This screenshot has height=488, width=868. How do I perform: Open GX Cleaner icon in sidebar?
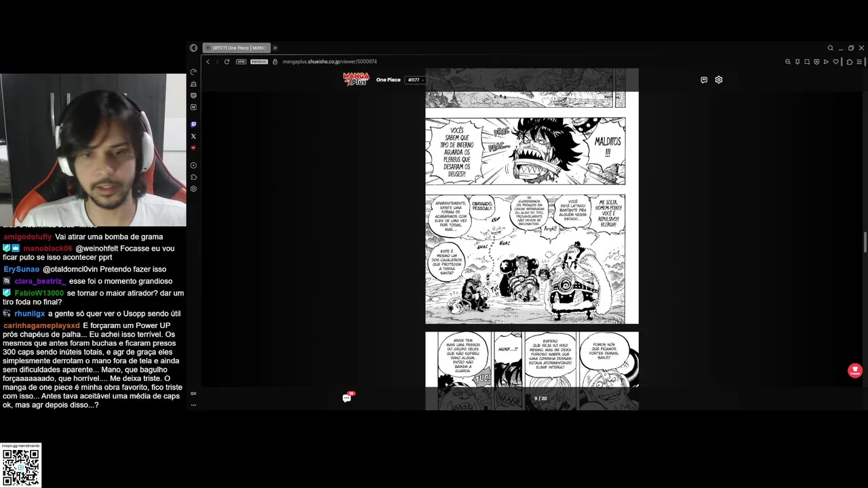click(193, 84)
